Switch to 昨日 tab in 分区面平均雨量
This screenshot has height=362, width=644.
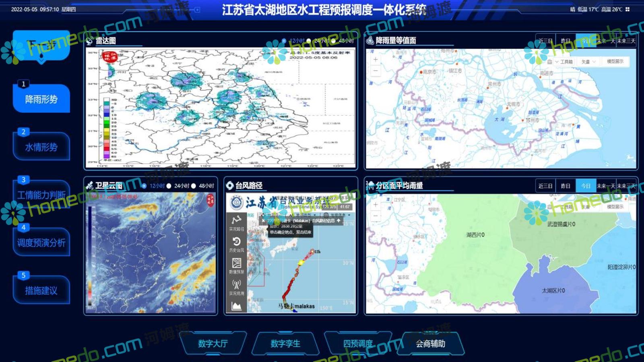[x=566, y=186]
